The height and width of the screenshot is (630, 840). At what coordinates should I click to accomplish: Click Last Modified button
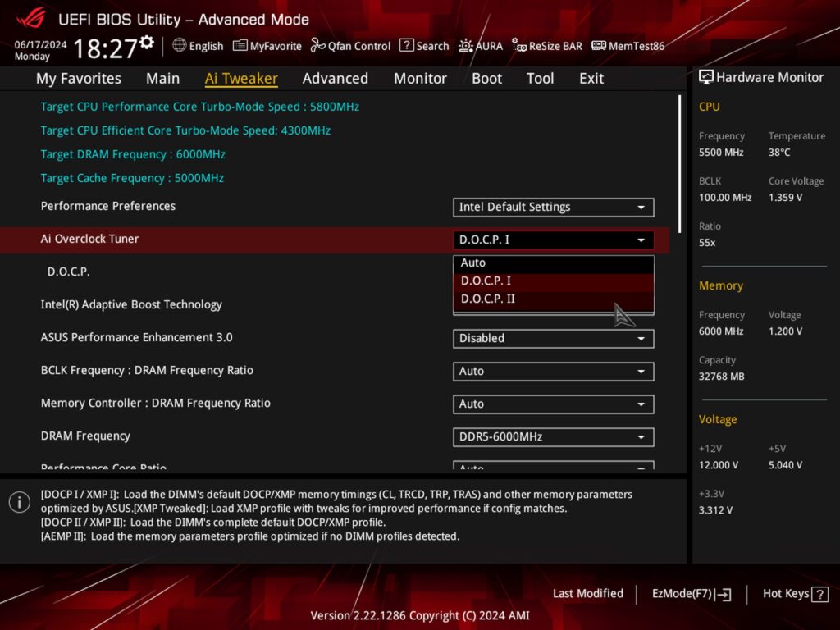[x=587, y=594]
